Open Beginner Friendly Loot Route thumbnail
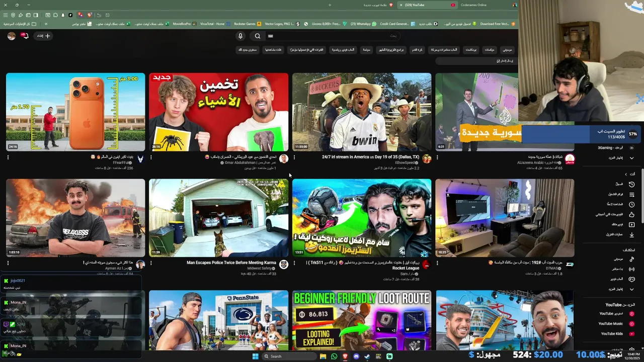Screen dimensions: 644x362 point(362,320)
